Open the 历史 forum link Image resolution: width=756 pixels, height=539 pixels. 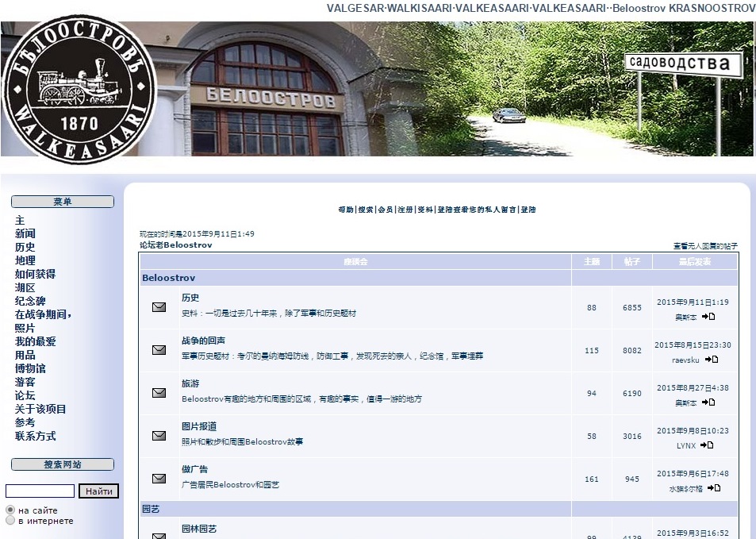coord(190,298)
